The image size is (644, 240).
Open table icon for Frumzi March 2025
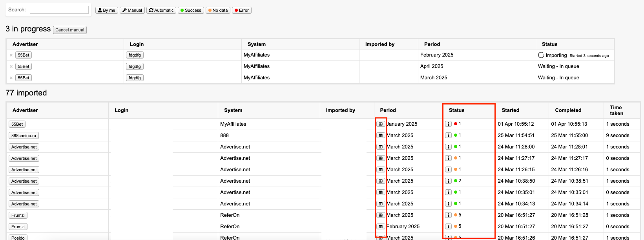tap(381, 215)
